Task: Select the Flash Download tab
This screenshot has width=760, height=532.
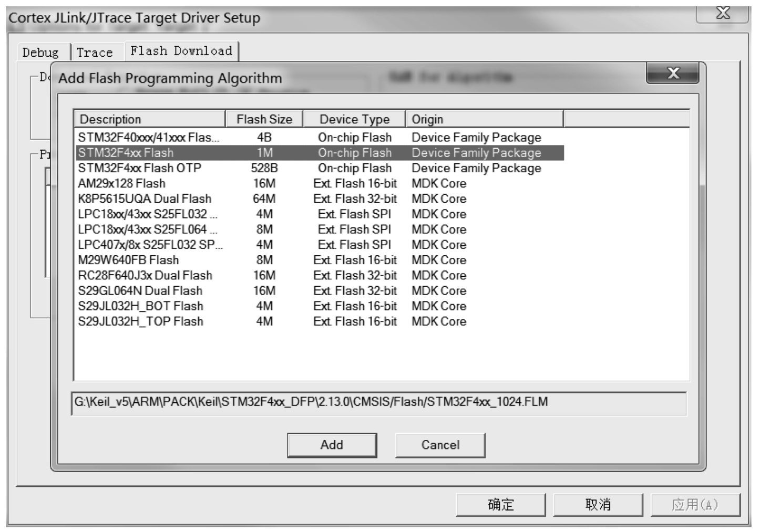Action: 181,51
